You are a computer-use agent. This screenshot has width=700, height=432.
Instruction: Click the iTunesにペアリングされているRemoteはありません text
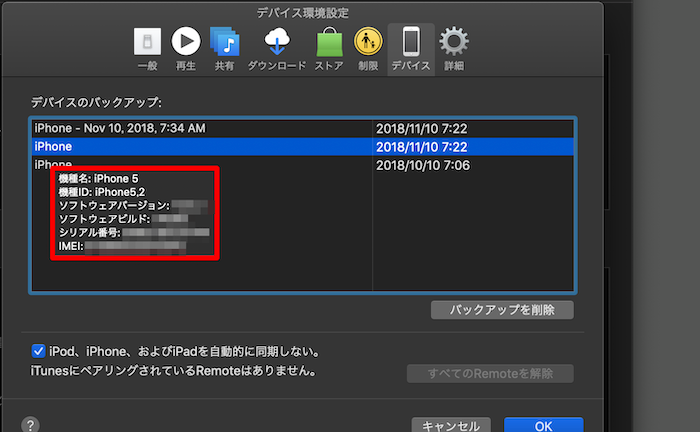pos(173,371)
